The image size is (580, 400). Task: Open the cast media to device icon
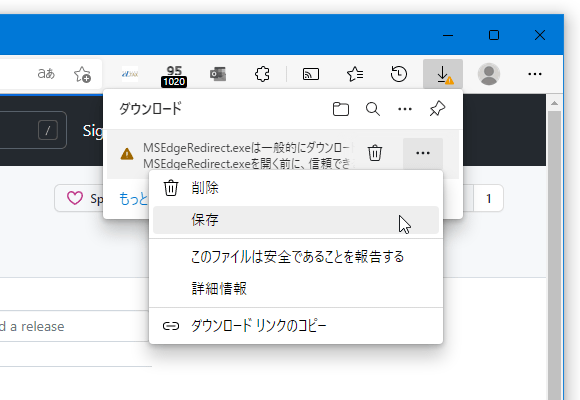pos(311,74)
